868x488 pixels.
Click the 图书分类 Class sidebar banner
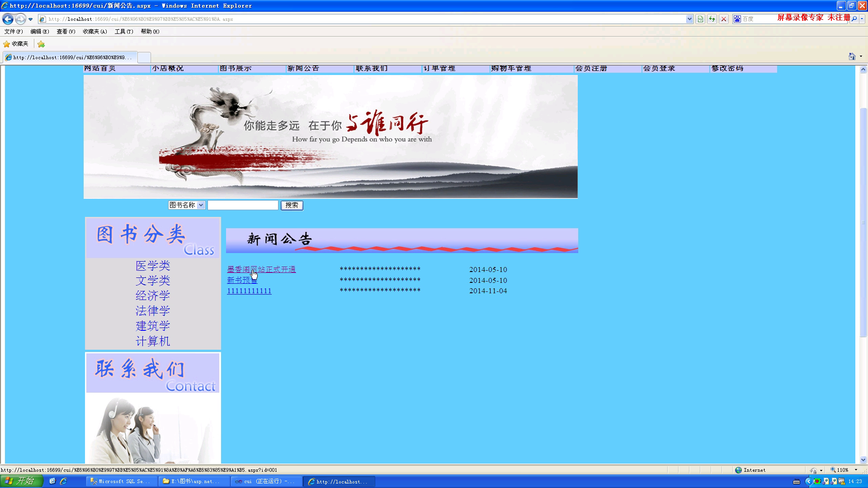click(x=153, y=238)
